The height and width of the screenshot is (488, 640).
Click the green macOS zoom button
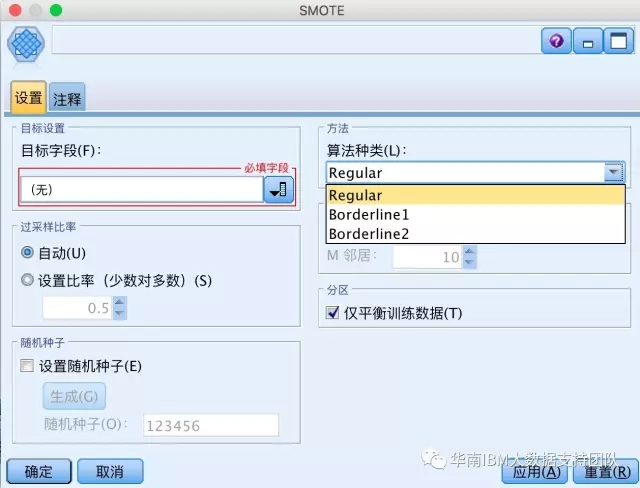tap(56, 10)
